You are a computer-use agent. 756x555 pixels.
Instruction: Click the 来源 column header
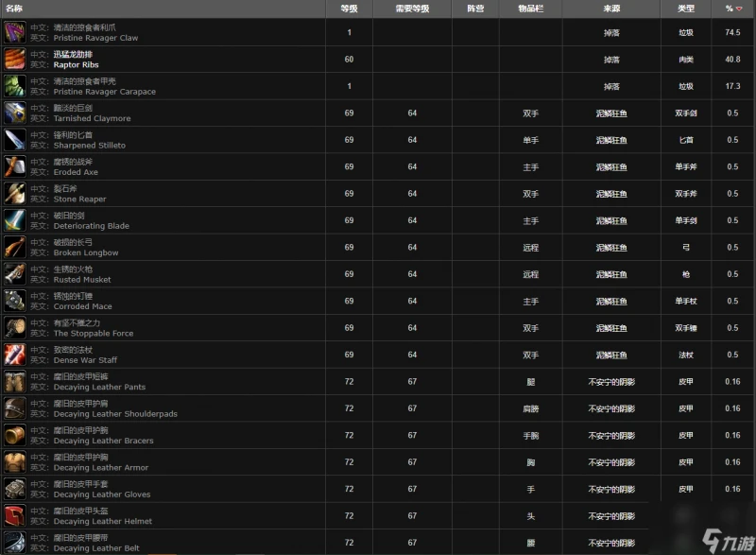(611, 9)
